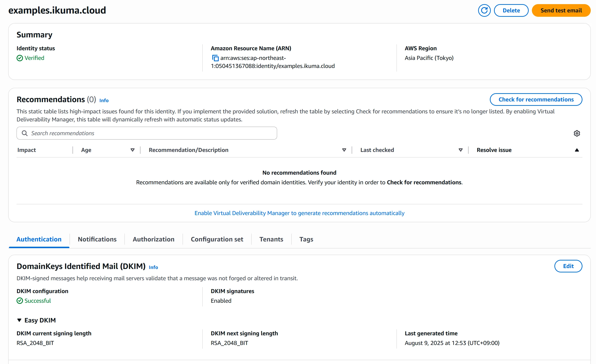Click the Verified status check icon

(20, 58)
